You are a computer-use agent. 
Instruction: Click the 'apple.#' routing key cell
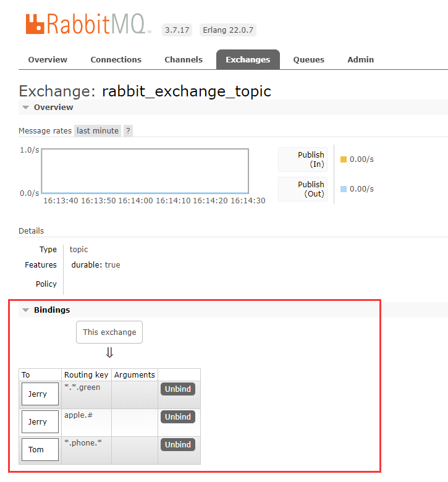point(87,422)
